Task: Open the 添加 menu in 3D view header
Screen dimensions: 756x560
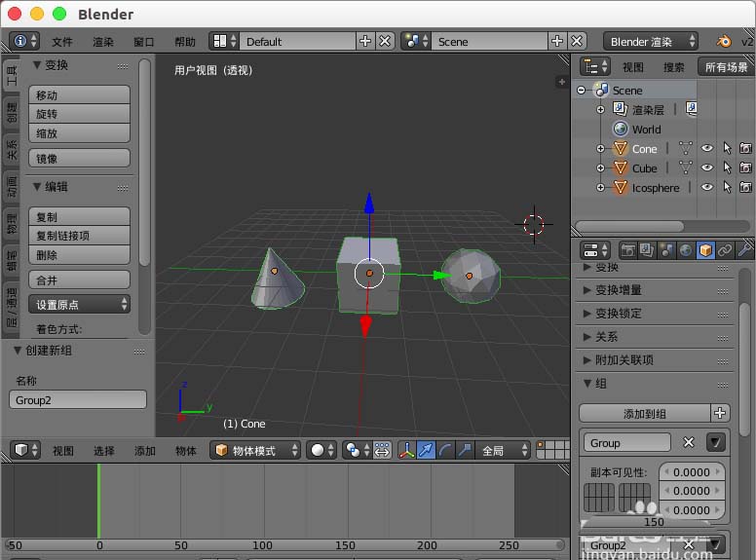Action: [144, 451]
